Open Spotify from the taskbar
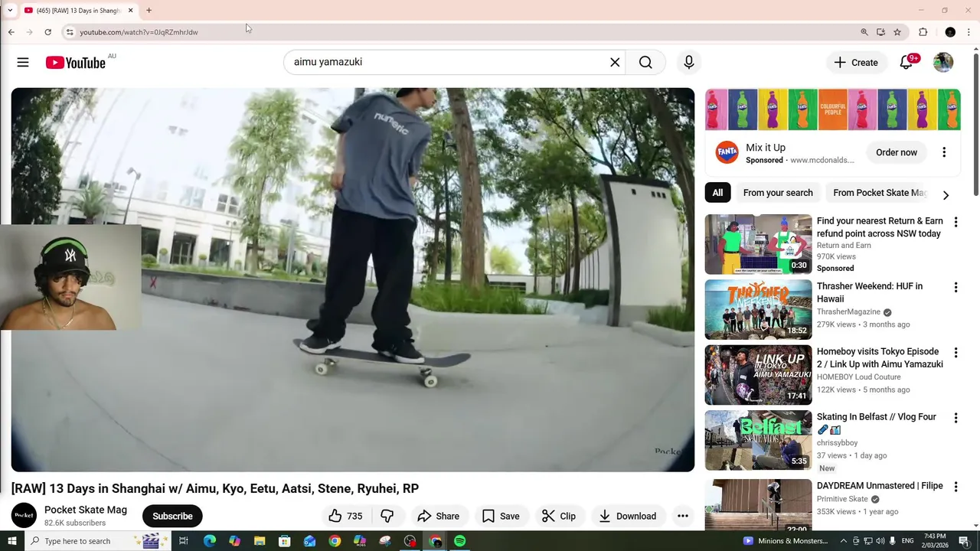This screenshot has width=980, height=551. coord(459,541)
